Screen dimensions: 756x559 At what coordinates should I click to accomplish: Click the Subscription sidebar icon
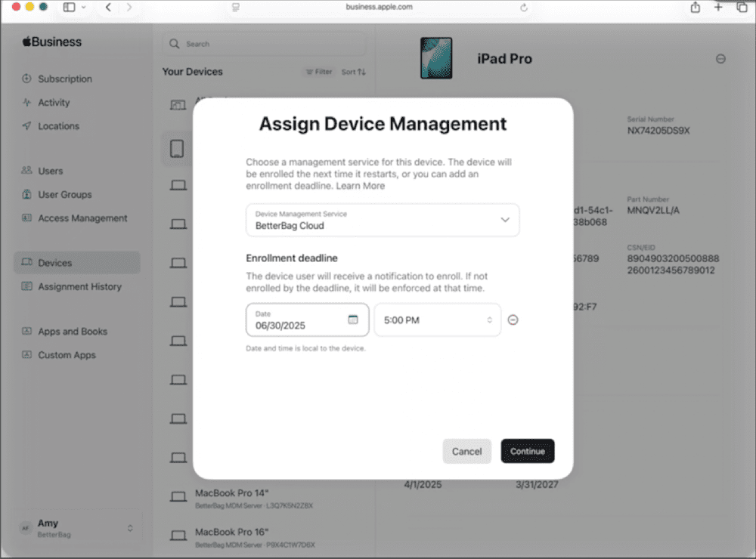click(26, 78)
